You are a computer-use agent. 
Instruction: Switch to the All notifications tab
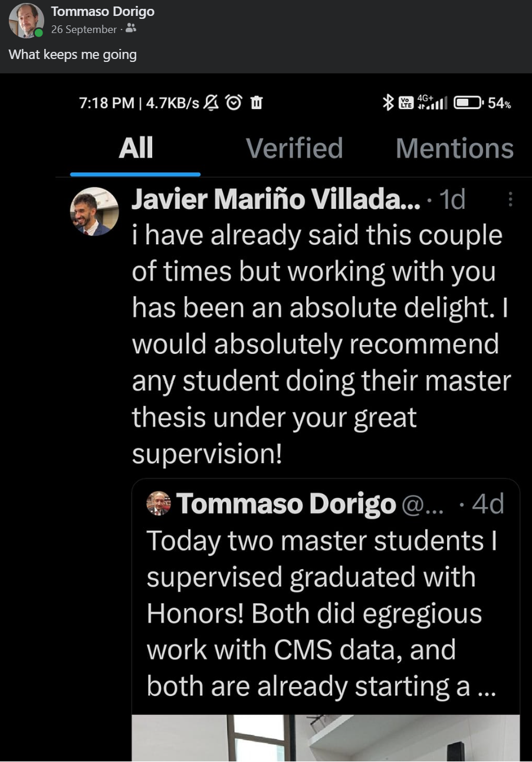[136, 149]
